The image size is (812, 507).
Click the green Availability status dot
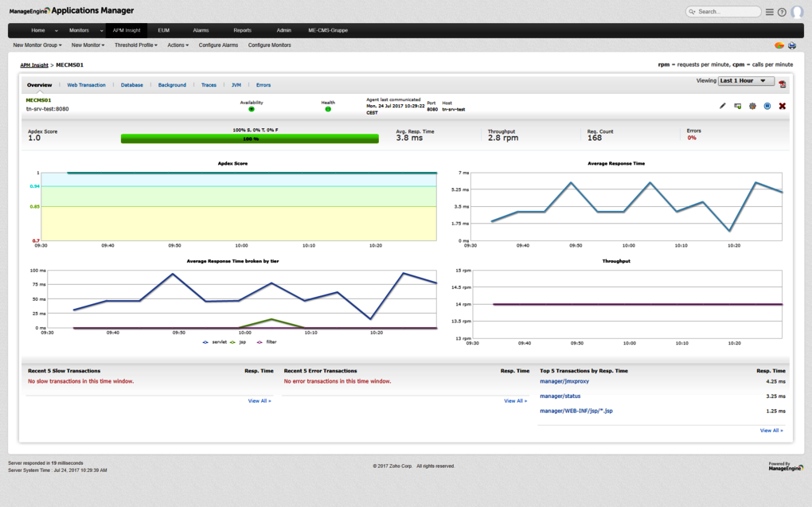point(252,109)
